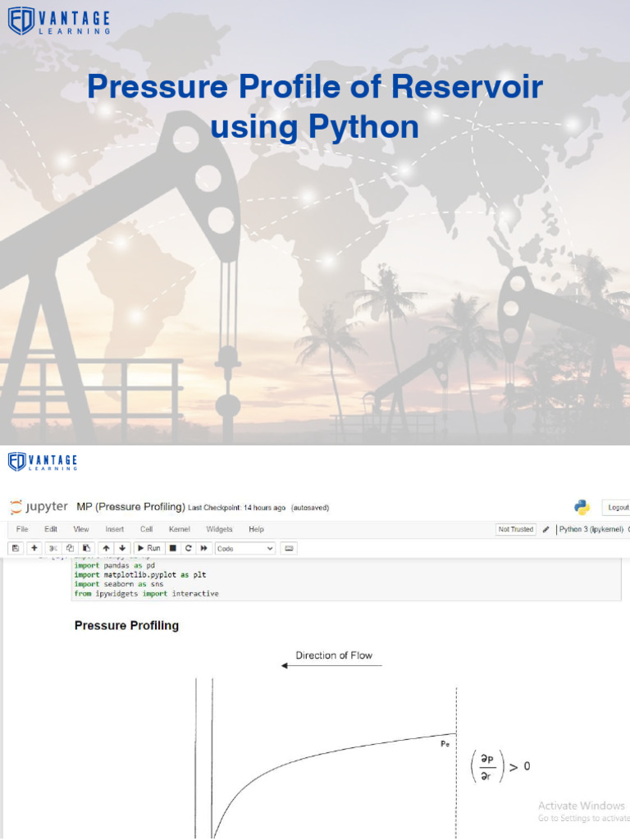Move selected cell down arrow
The image size is (630, 840).
[x=122, y=548]
